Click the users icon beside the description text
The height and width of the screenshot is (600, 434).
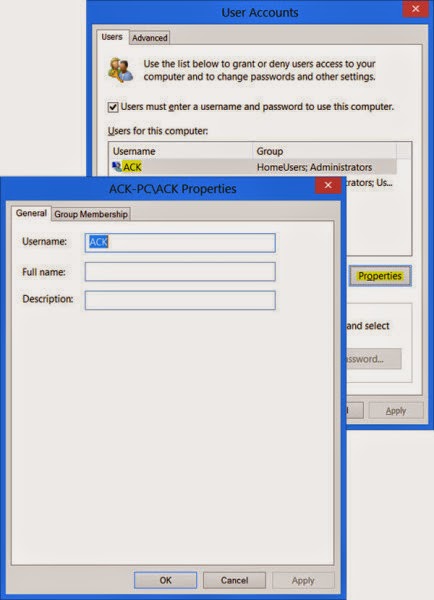tap(121, 70)
